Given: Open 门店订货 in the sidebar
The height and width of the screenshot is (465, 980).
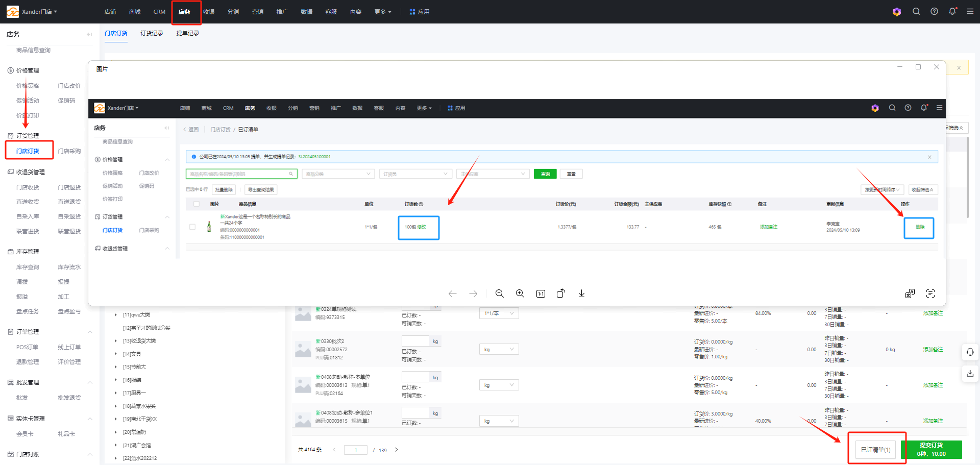Looking at the screenshot, I should coord(28,151).
